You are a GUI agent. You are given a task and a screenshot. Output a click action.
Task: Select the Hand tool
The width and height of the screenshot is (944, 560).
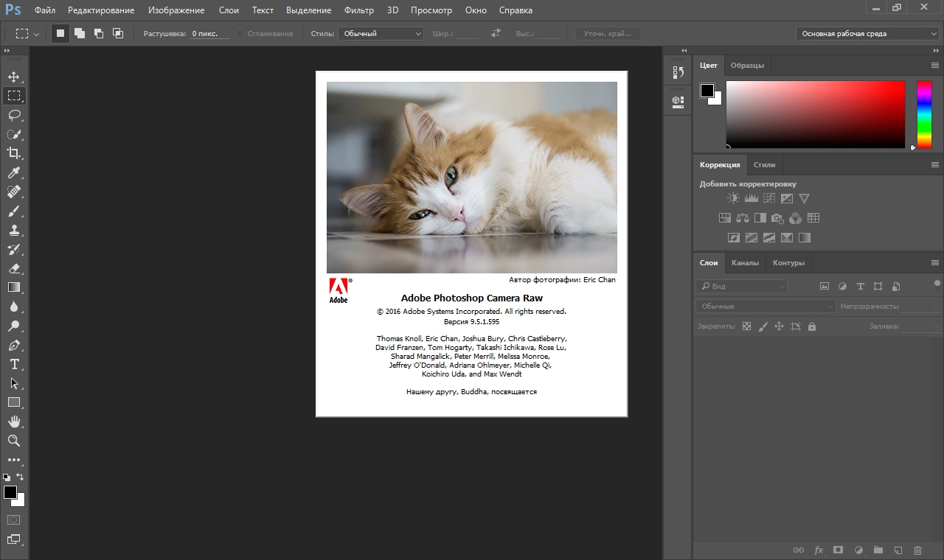click(x=14, y=421)
